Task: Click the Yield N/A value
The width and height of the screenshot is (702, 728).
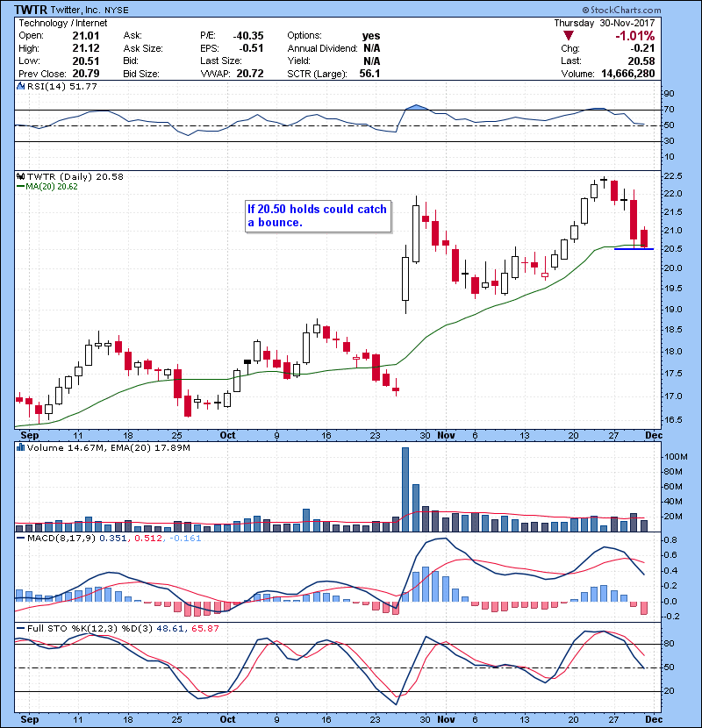Action: [x=372, y=61]
